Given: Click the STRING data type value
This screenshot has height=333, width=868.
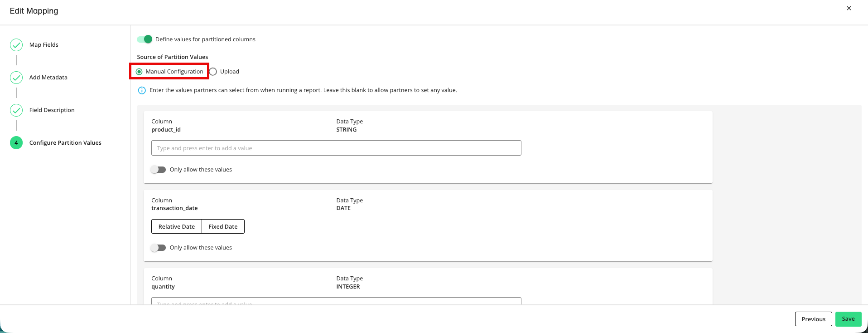Looking at the screenshot, I should (347, 130).
